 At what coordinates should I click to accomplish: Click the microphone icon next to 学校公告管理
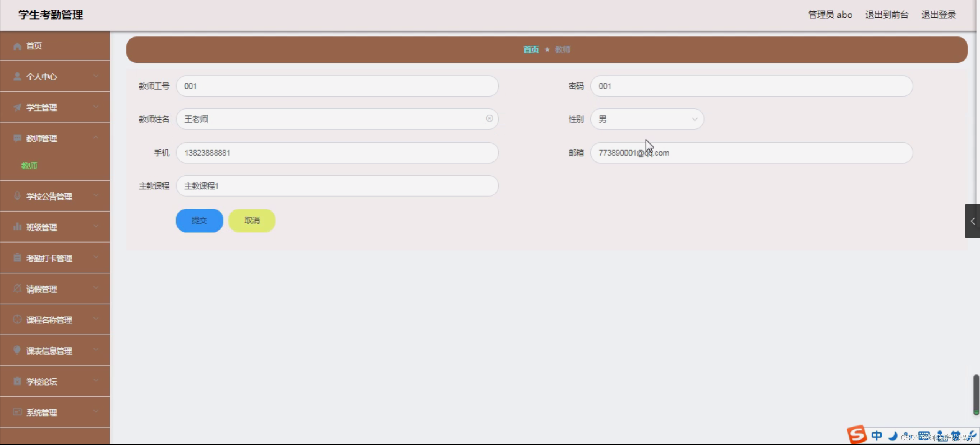tap(17, 196)
